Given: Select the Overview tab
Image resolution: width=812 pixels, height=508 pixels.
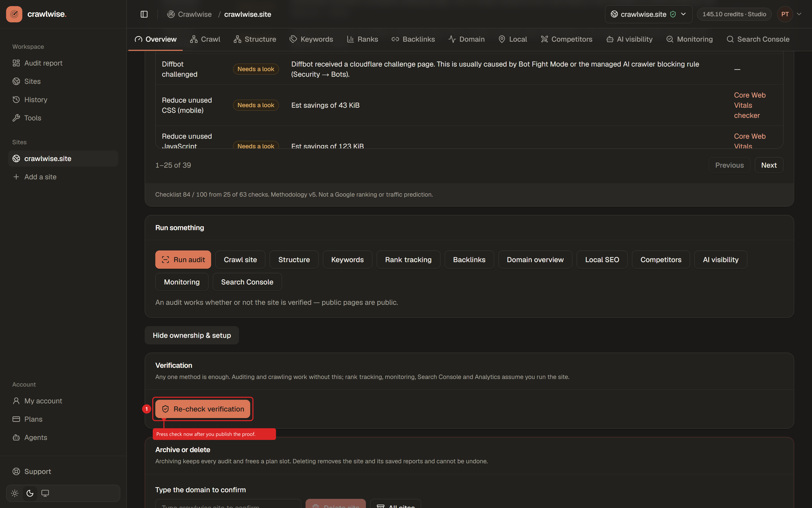Looking at the screenshot, I should point(155,39).
